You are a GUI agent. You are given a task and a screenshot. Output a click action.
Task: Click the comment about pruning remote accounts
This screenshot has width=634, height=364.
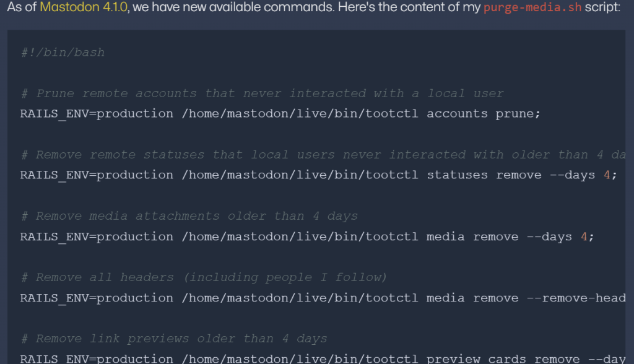pos(263,93)
